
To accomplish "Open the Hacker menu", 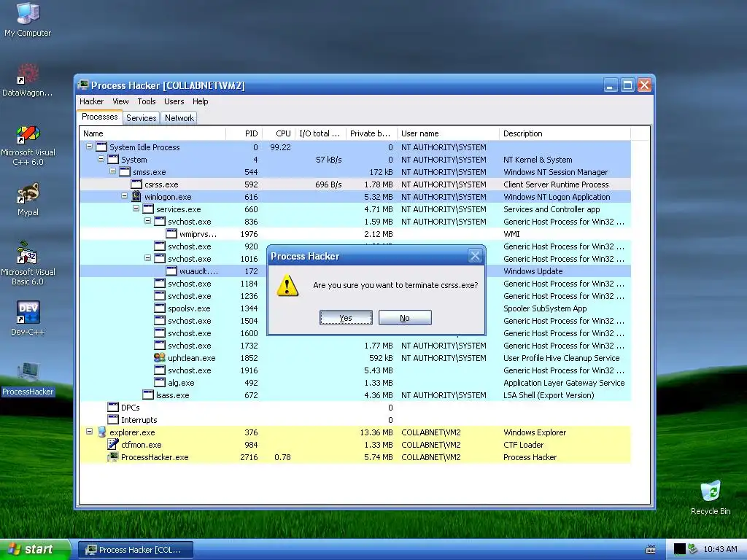I will tap(91, 101).
